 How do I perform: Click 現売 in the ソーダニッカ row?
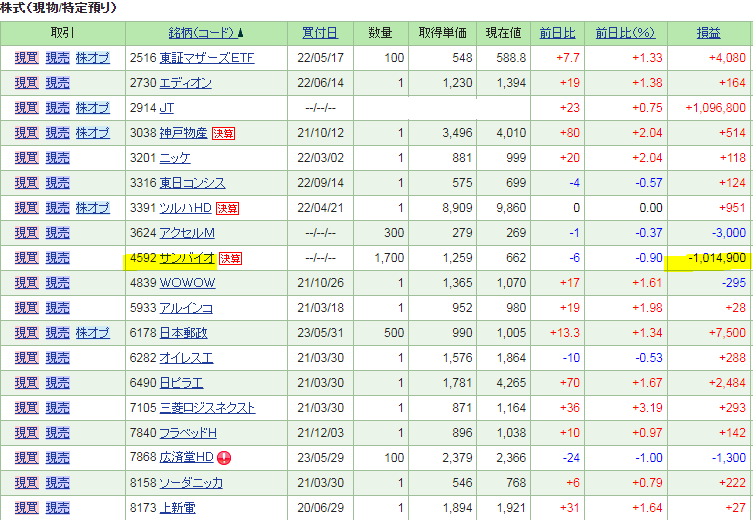coord(58,483)
